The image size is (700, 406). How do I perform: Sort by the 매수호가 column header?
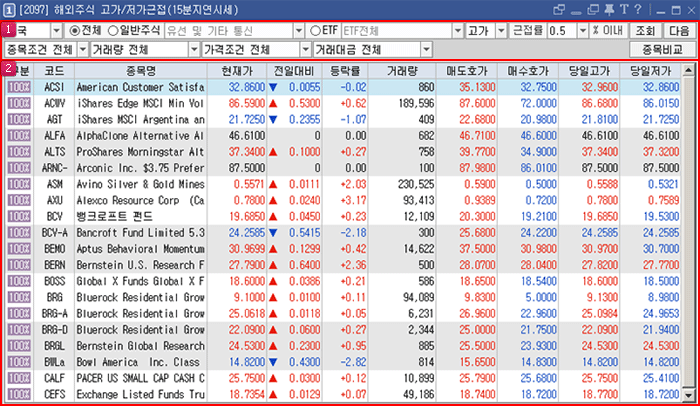point(528,71)
